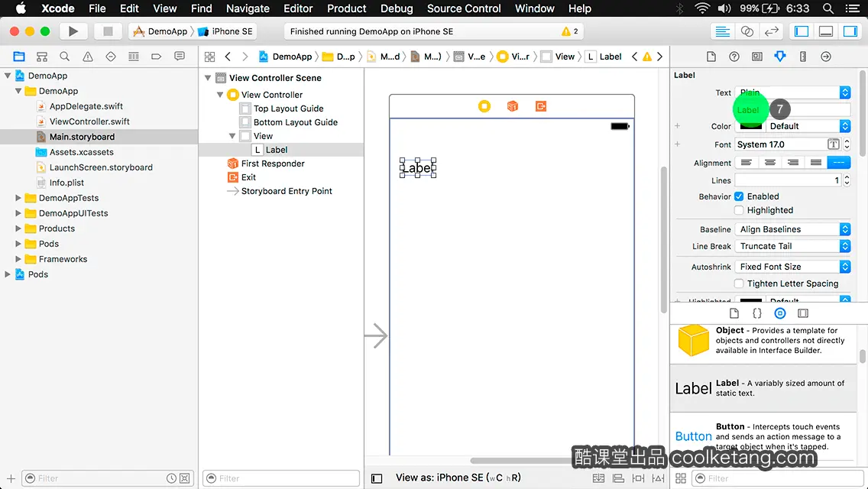
Task: Open the Quick Help inspector
Action: tap(734, 57)
